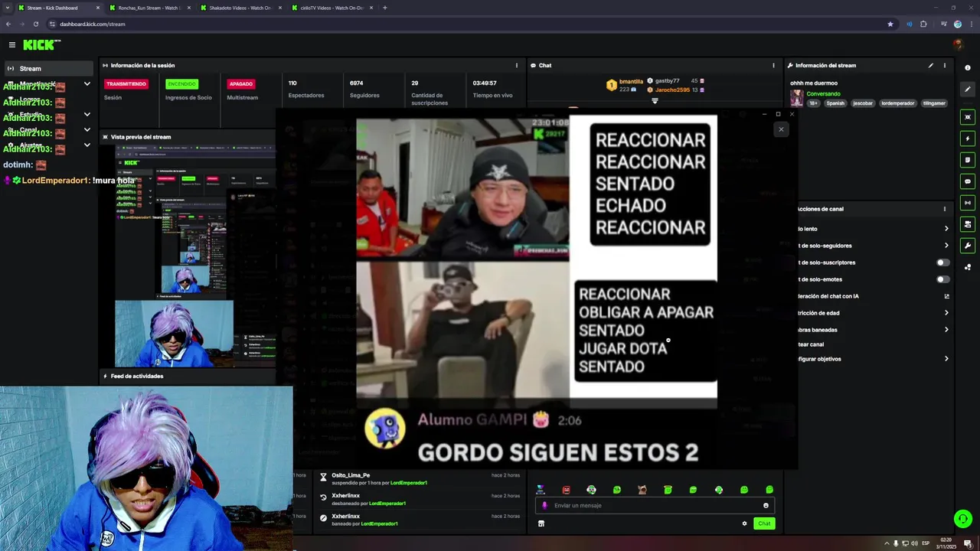Screen dimensions: 980x551
Task: Toggle the note page icon in right toolbar
Action: pos(968,160)
